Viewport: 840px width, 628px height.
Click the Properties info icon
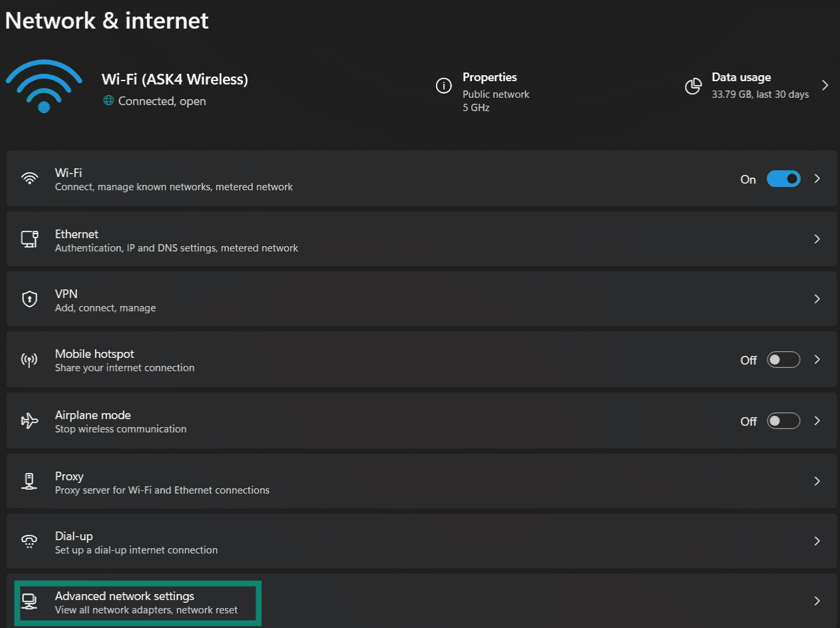pyautogui.click(x=443, y=86)
